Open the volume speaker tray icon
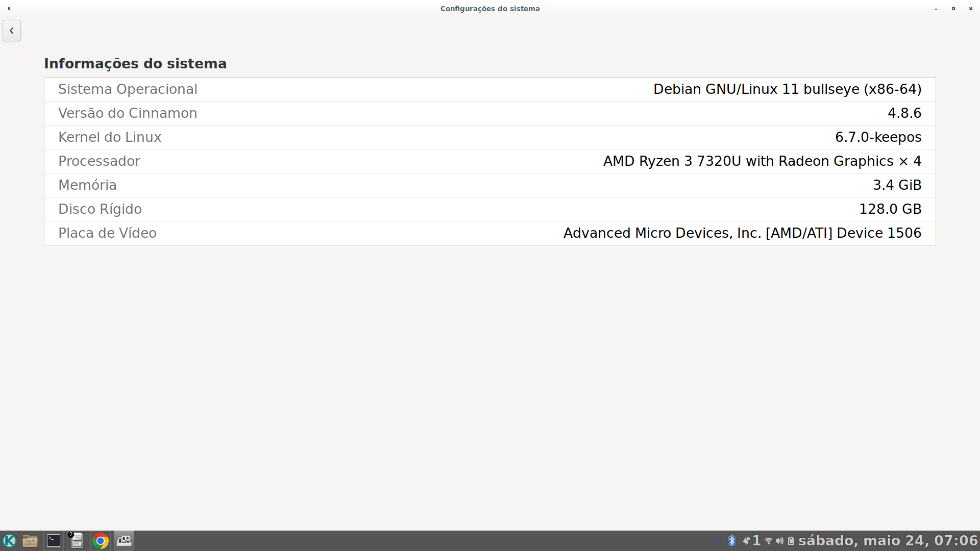This screenshot has width=980, height=551. coord(779,541)
